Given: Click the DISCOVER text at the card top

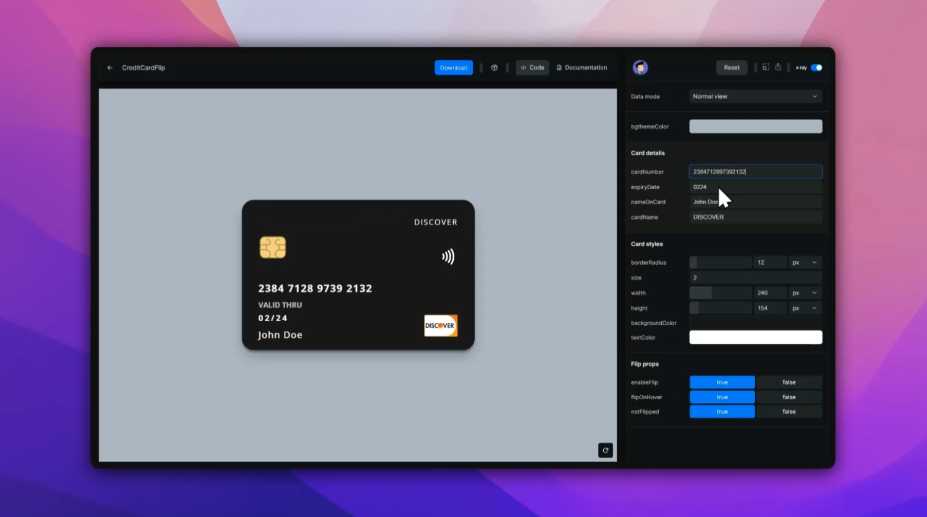Looking at the screenshot, I should (436, 222).
